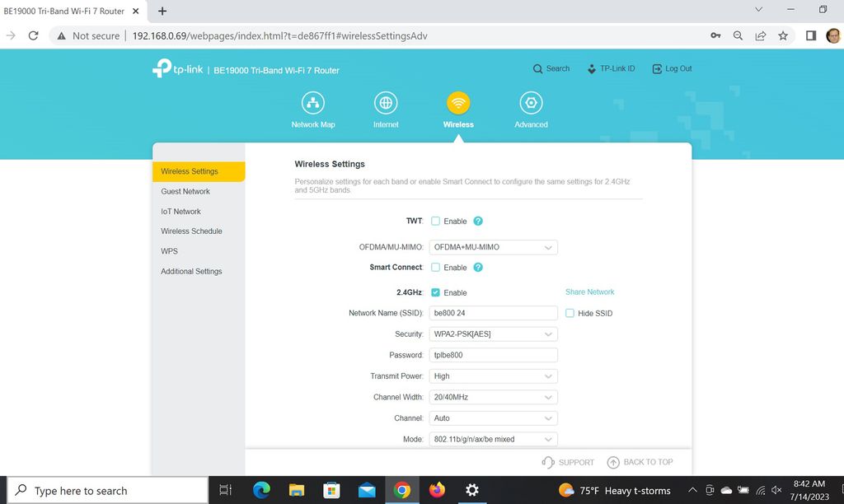The width and height of the screenshot is (844, 504).
Task: Enable Smart Connect
Action: (x=434, y=267)
